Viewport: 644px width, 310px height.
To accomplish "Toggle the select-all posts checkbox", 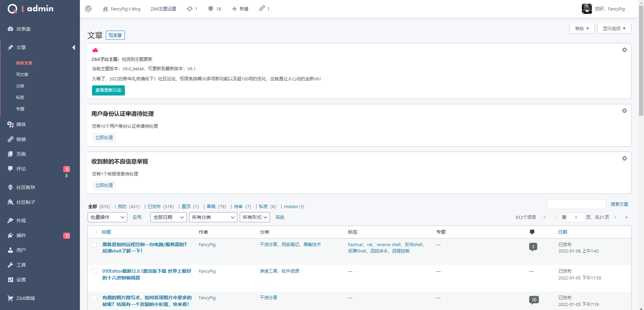I will tap(94, 232).
